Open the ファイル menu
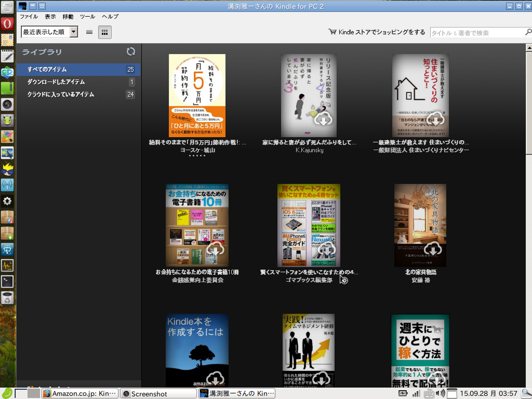 point(29,16)
